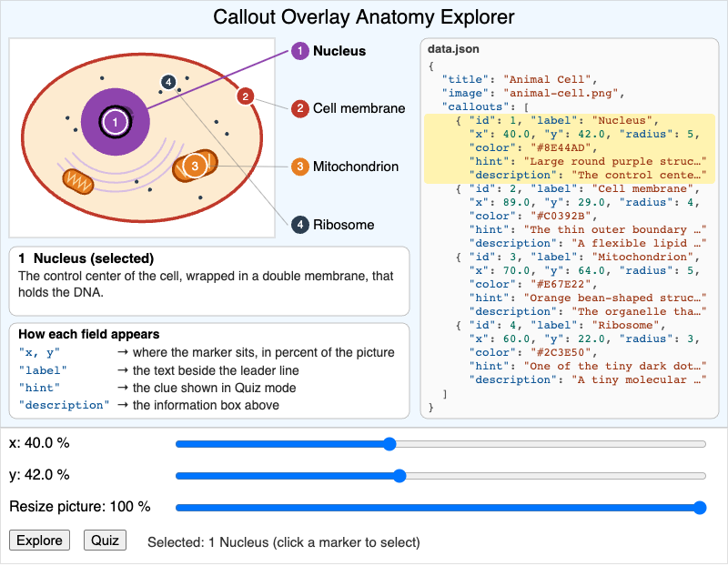The height and width of the screenshot is (566, 728).
Task: Click the "How each field appears" heading
Action: click(88, 334)
